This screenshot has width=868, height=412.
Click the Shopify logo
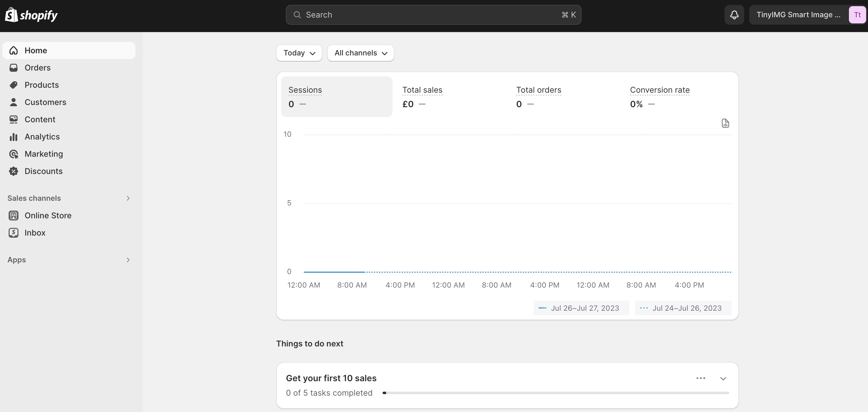pyautogui.click(x=31, y=15)
